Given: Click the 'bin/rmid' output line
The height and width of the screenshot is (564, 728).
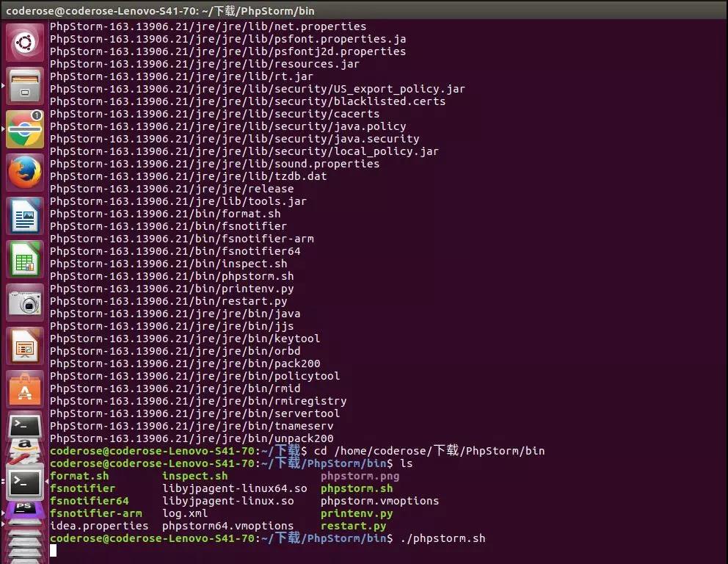Looking at the screenshot, I should coord(175,389).
